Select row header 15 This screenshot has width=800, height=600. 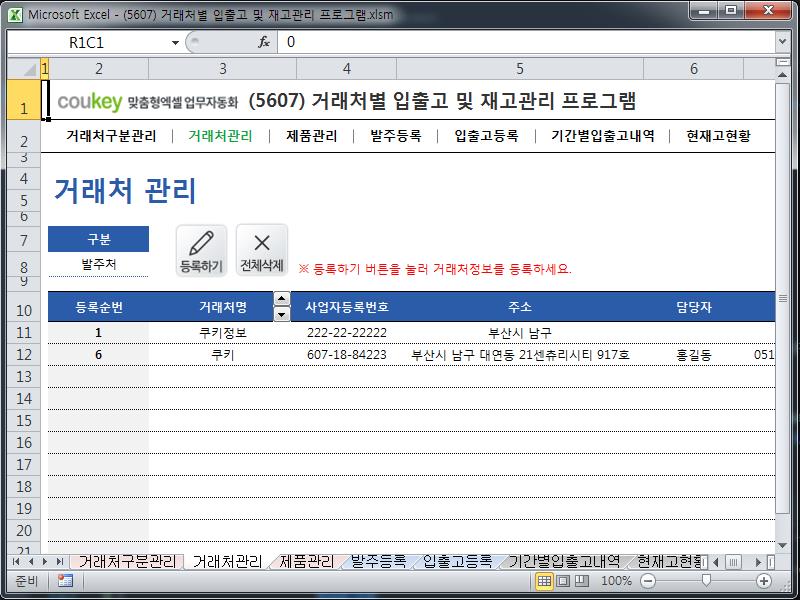pyautogui.click(x=24, y=420)
